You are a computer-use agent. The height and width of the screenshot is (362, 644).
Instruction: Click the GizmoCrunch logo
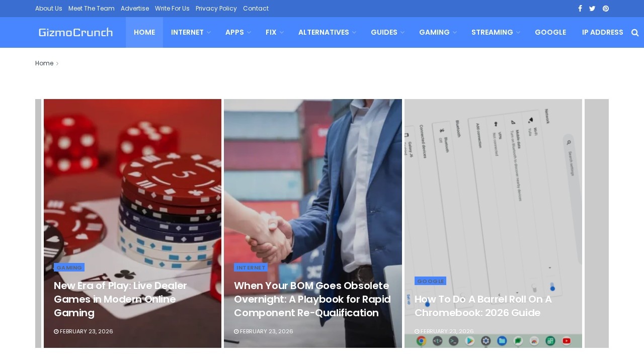pos(75,33)
